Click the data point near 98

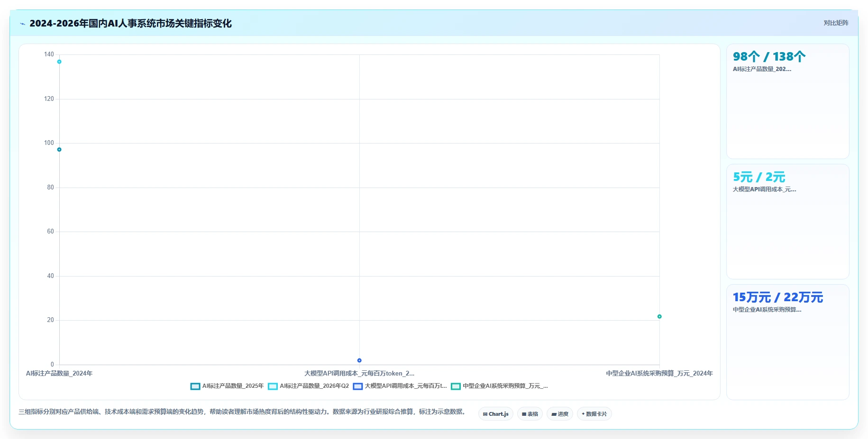pos(59,150)
